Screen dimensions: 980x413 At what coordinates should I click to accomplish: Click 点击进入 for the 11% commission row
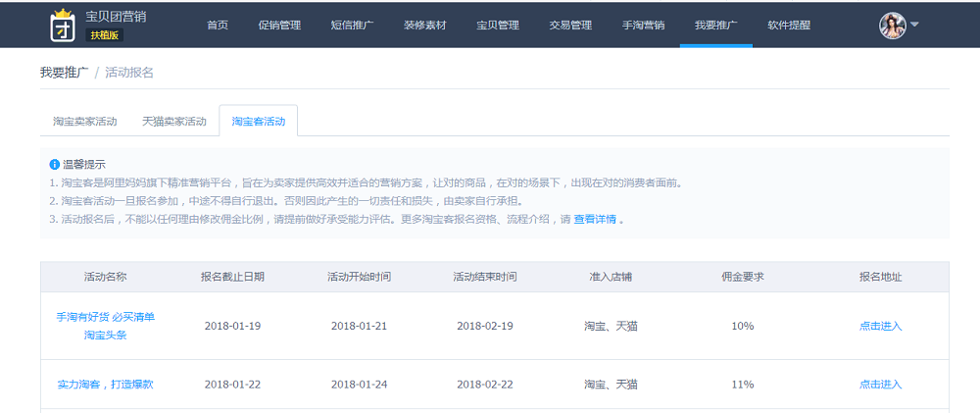tap(881, 385)
